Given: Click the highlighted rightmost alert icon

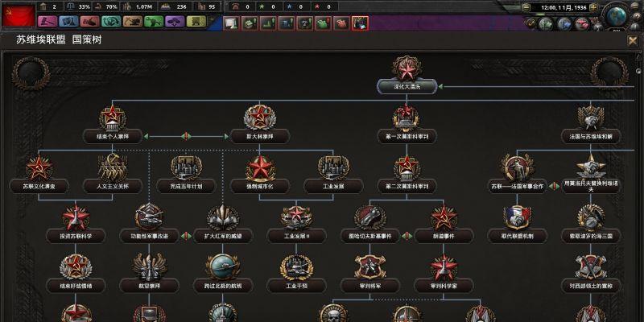Looking at the screenshot, I should [x=360, y=23].
